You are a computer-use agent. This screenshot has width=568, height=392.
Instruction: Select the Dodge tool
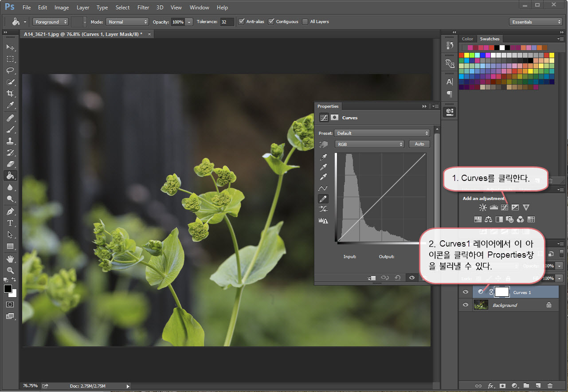(10, 199)
